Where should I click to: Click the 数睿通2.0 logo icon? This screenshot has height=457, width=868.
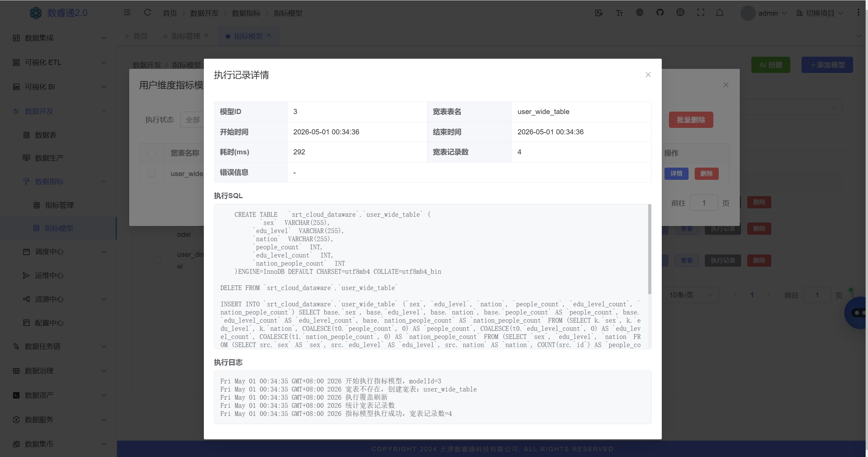(x=36, y=13)
